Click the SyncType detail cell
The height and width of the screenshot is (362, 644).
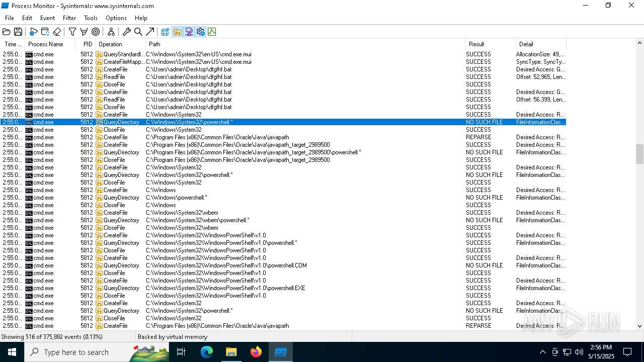(x=541, y=62)
